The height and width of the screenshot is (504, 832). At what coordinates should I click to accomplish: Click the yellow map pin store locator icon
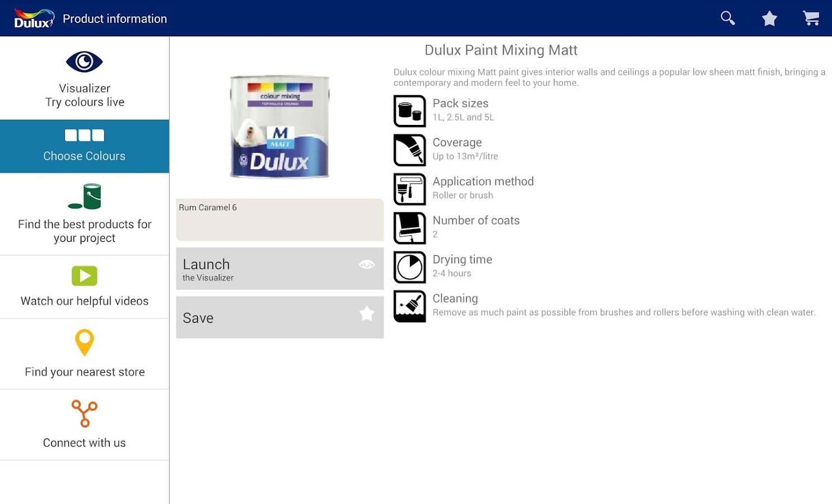click(85, 342)
